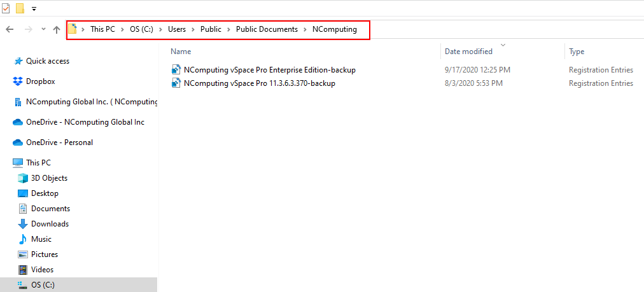644x292 pixels.
Task: Select NComputing vSpace Pro 11.3.6.3.370-backup file
Action: click(x=260, y=83)
